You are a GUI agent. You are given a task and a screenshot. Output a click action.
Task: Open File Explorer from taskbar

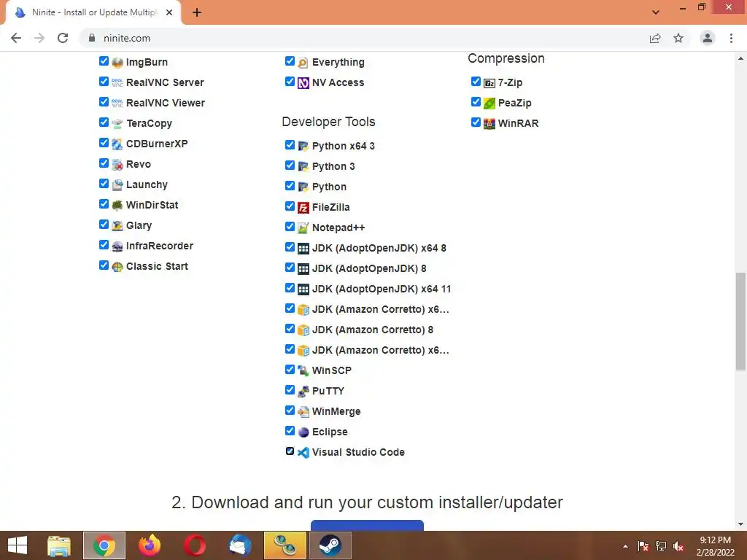coord(59,545)
